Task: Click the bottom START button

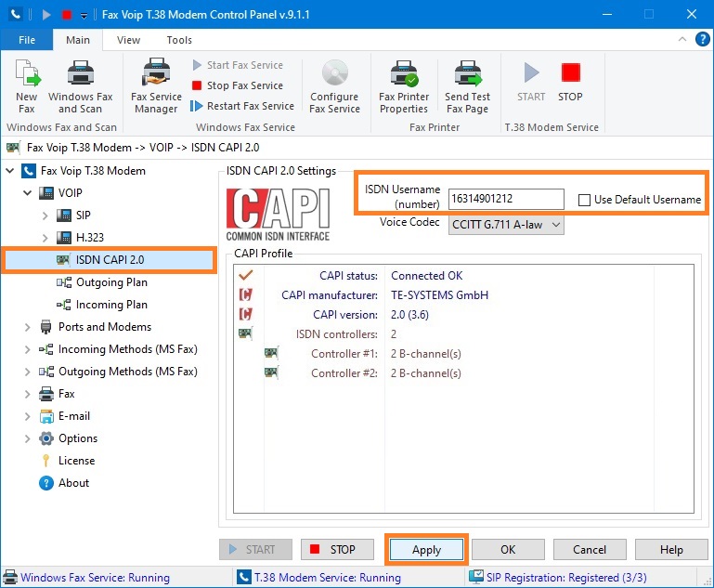Action: (255, 550)
